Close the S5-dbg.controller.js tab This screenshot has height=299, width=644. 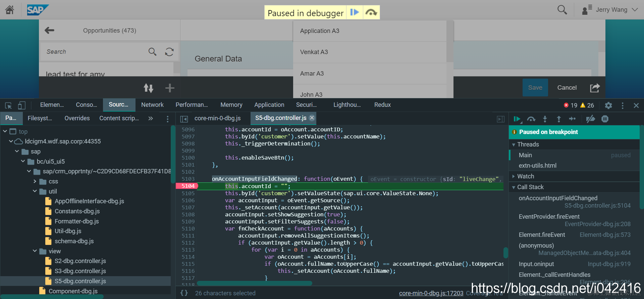tap(312, 118)
